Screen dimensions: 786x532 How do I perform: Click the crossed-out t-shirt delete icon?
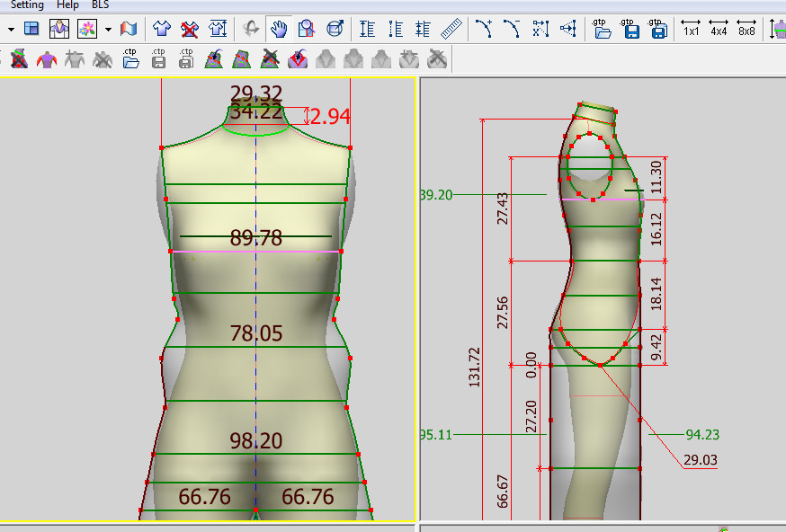pyautogui.click(x=189, y=29)
